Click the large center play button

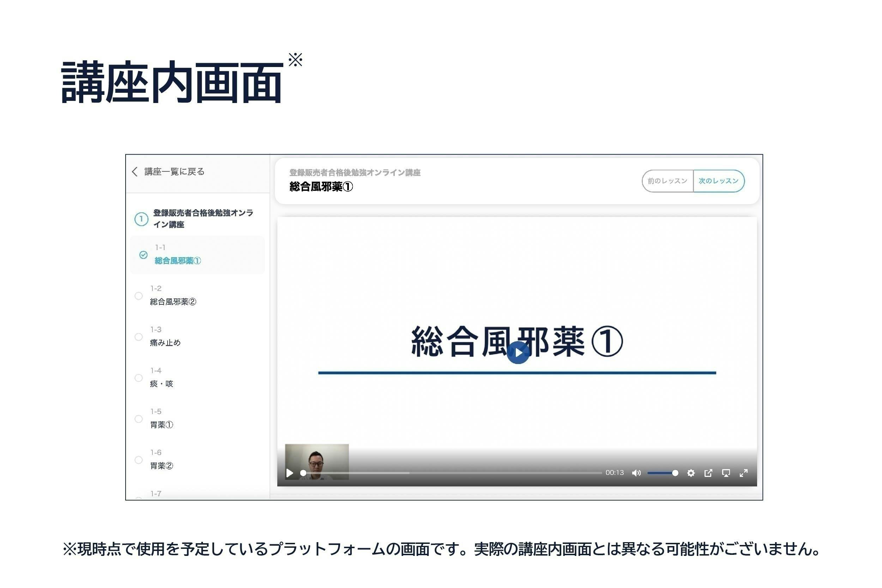(518, 352)
